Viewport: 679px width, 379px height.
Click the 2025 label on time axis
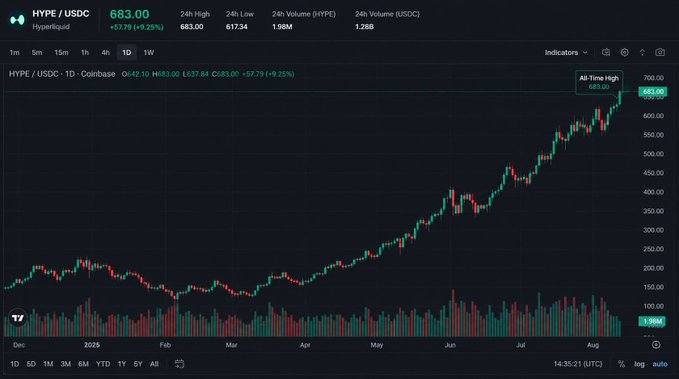92,345
